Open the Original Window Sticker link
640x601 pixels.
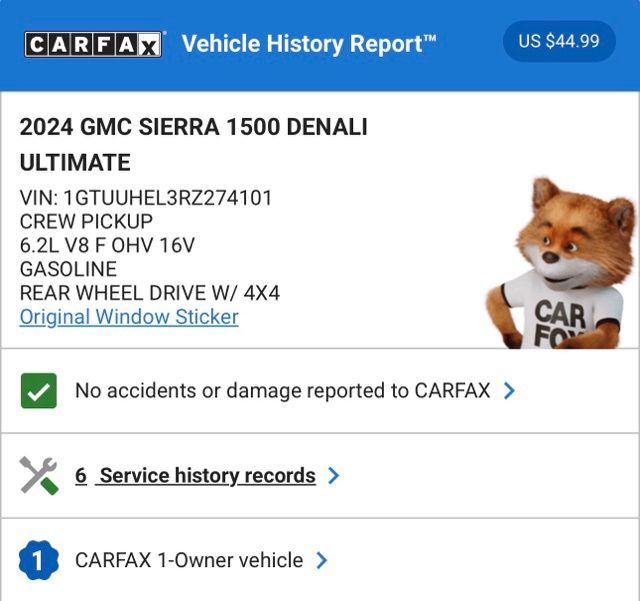(x=129, y=317)
